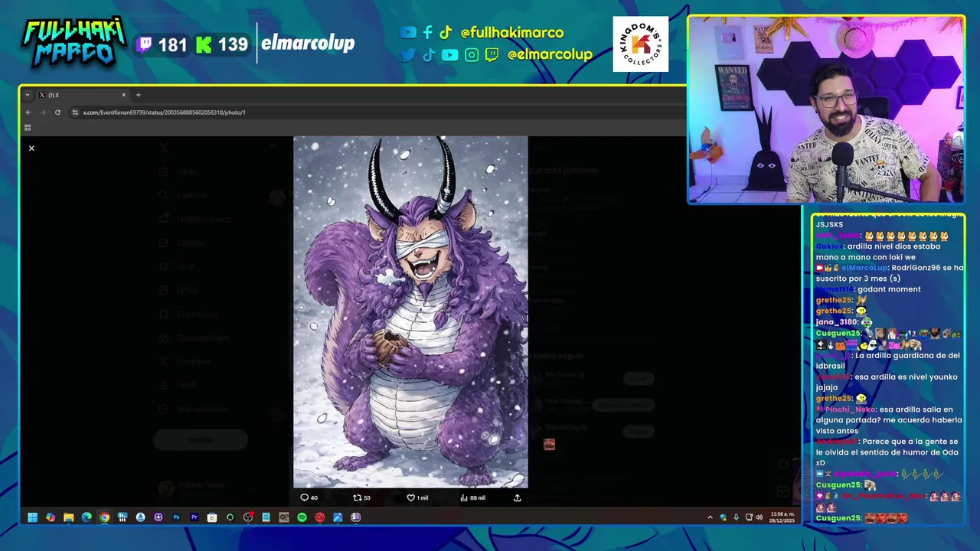Open File Explorer from the taskbar
The width and height of the screenshot is (980, 551).
point(68,517)
